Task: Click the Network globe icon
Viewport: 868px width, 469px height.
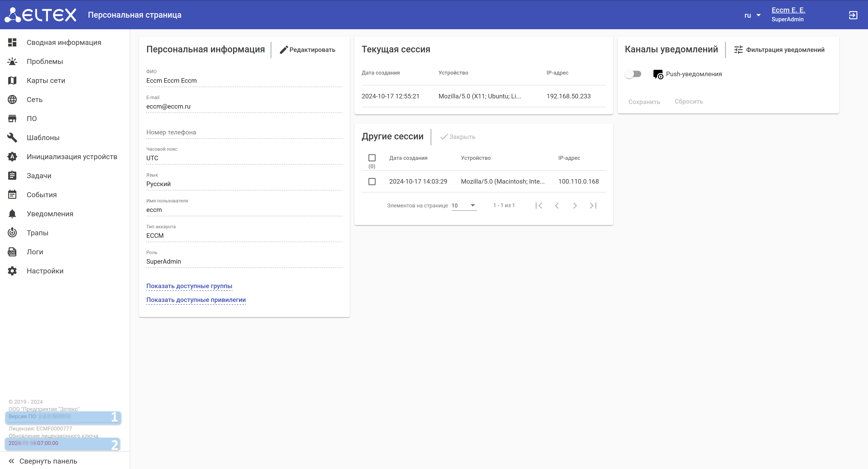Action: click(12, 100)
